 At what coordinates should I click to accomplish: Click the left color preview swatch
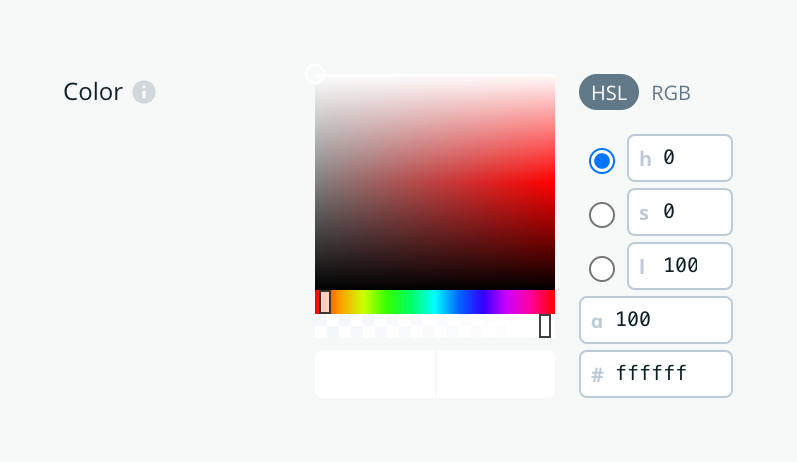pos(375,374)
